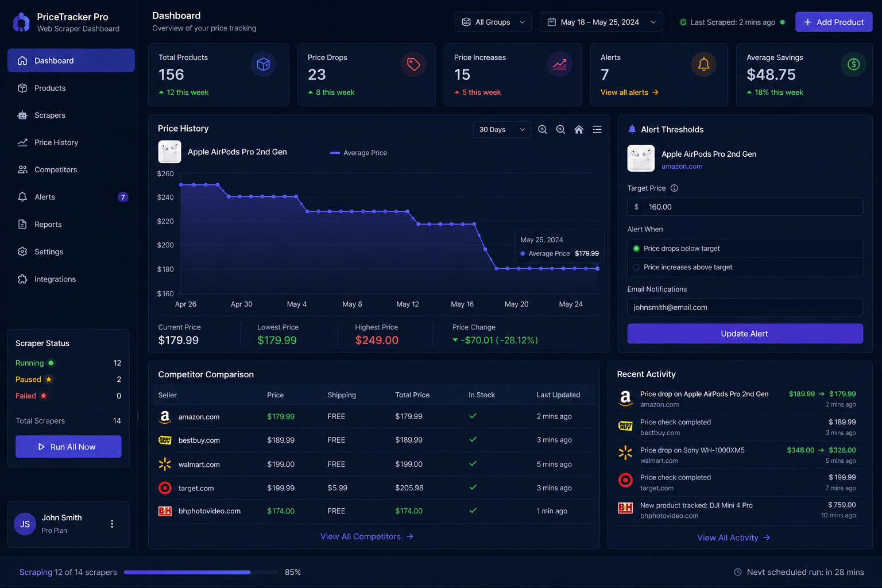Open John Smith account options menu
Viewport: 882px width, 588px height.
click(112, 524)
